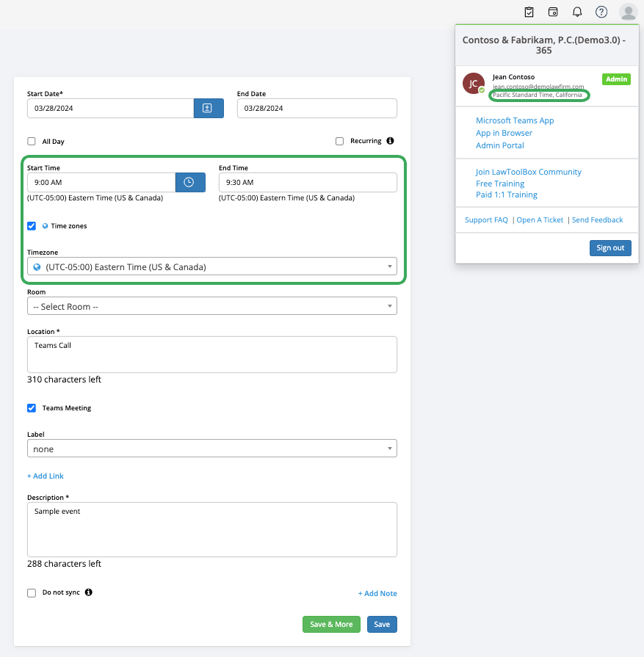Open the Select Room dropdown
Image resolution: width=644 pixels, height=657 pixels.
tap(212, 306)
